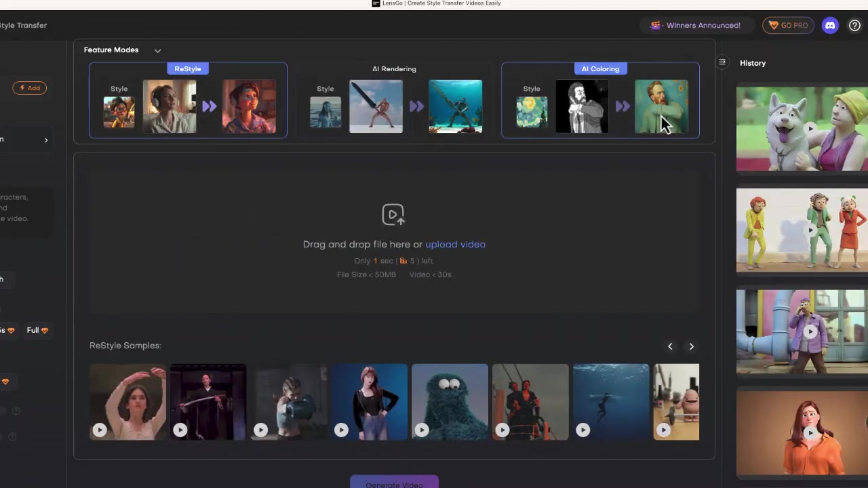
Task: Play the Cookie Monster sample video
Action: point(422,430)
